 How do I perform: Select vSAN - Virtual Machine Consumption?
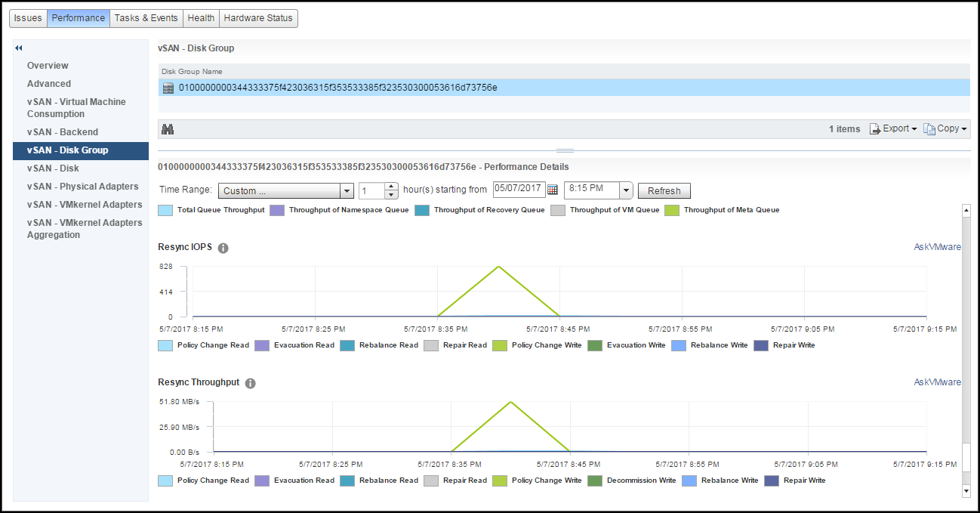tap(76, 108)
